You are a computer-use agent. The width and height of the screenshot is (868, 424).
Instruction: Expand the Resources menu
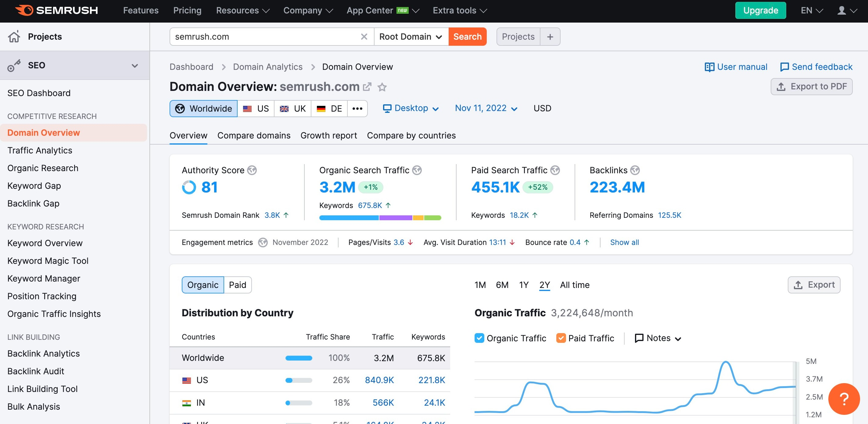click(x=242, y=10)
